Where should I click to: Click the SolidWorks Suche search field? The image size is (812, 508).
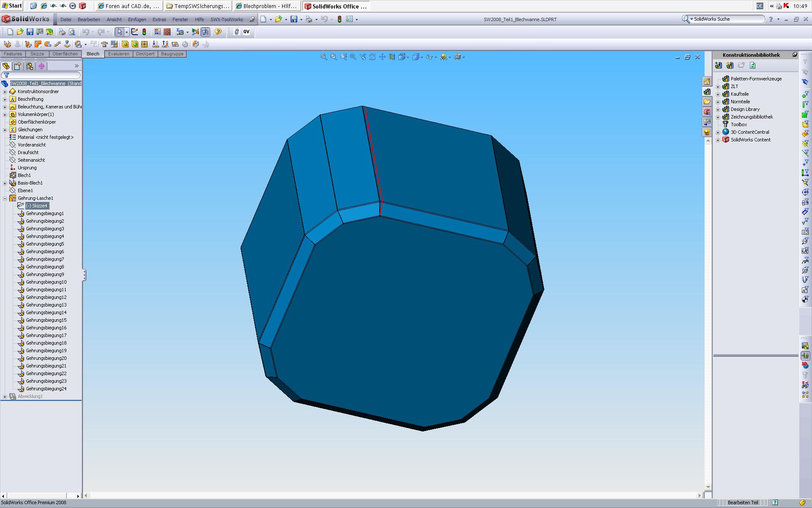point(727,19)
